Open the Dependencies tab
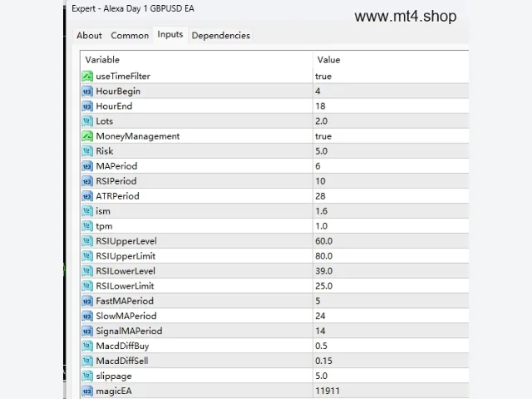Image resolution: width=532 pixels, height=399 pixels. (x=220, y=36)
